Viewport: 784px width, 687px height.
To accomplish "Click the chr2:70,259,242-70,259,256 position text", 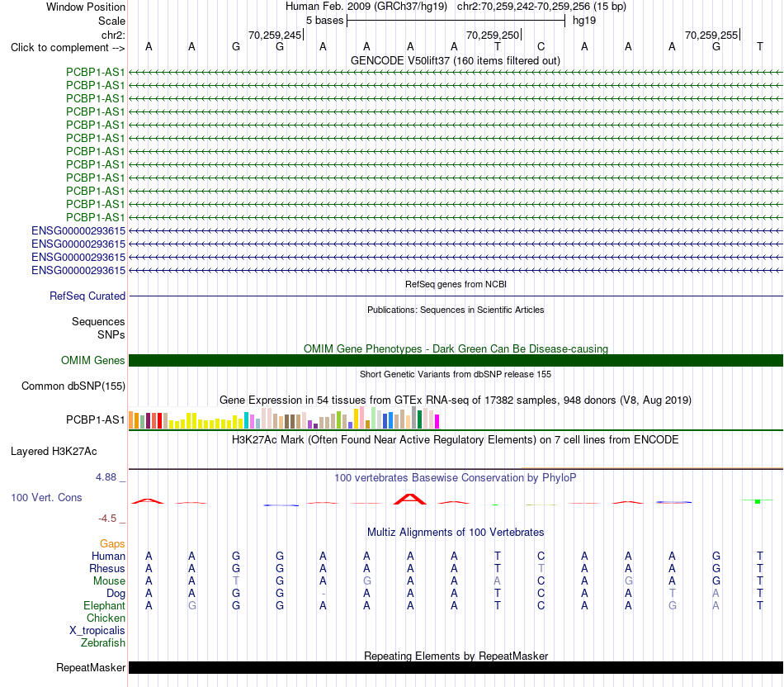I will tap(541, 7).
